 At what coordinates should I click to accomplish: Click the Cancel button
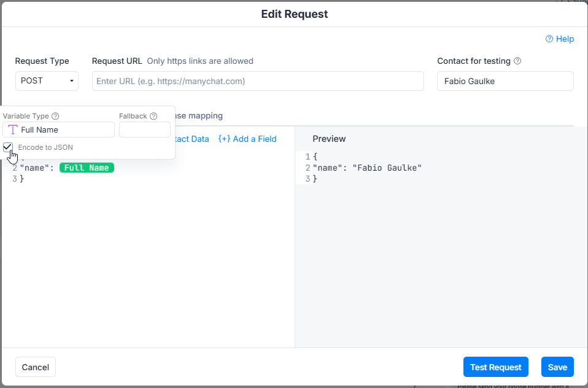pos(36,367)
